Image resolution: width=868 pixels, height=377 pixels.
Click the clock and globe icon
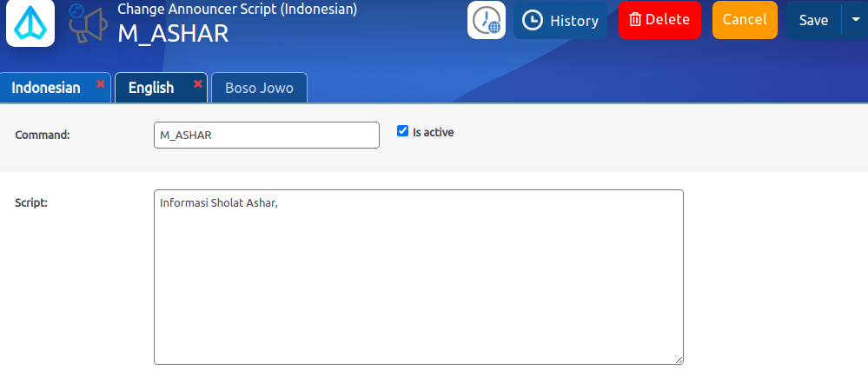487,20
